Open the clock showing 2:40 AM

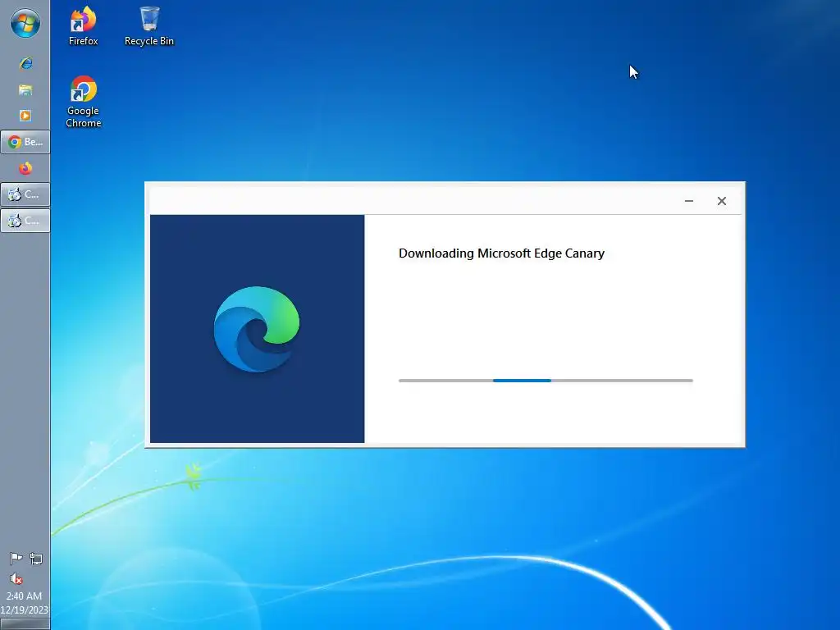(25, 603)
